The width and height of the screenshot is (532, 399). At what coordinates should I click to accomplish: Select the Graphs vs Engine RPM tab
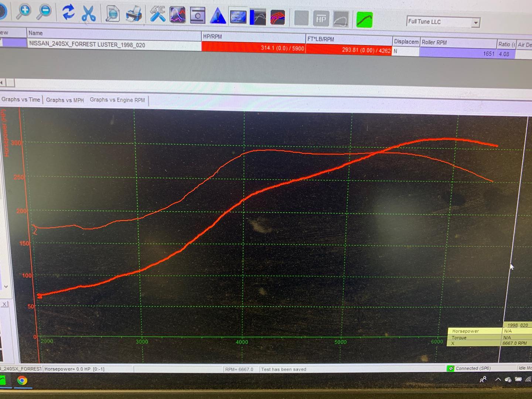tap(117, 100)
